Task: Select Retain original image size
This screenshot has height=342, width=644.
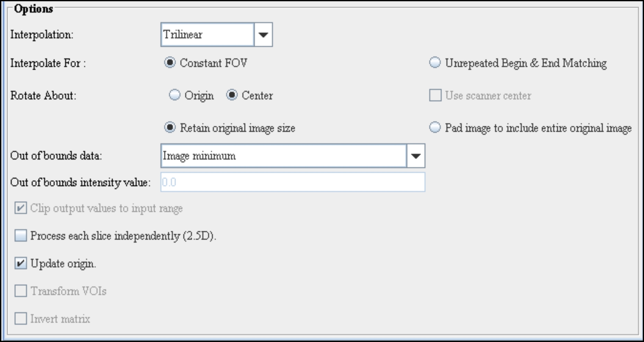Action: [x=170, y=128]
